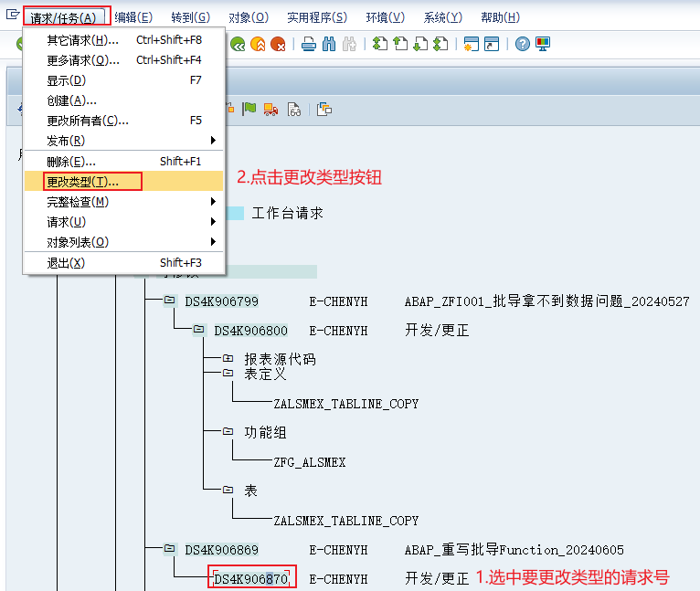The width and height of the screenshot is (700, 591).
Task: Select 更改所有者(C)... menu entry
Action: click(87, 121)
